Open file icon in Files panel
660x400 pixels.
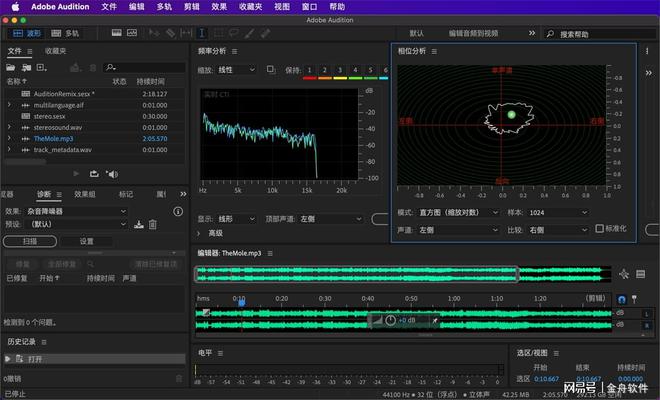(11, 67)
